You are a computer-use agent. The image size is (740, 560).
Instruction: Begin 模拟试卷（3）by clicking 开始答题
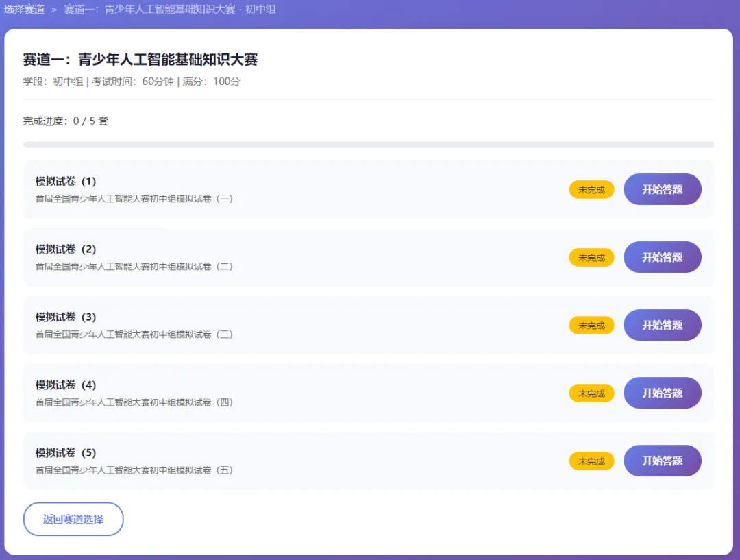point(662,325)
